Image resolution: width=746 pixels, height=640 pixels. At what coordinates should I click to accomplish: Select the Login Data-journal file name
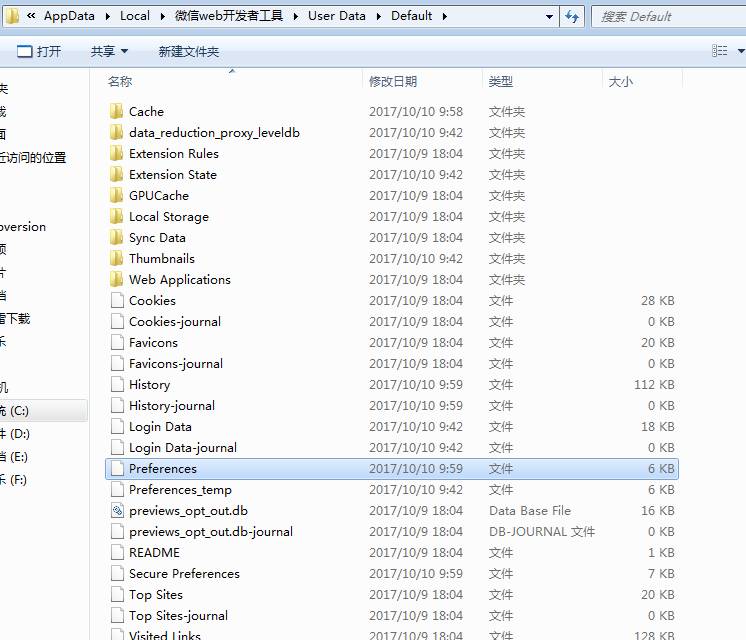tap(183, 447)
